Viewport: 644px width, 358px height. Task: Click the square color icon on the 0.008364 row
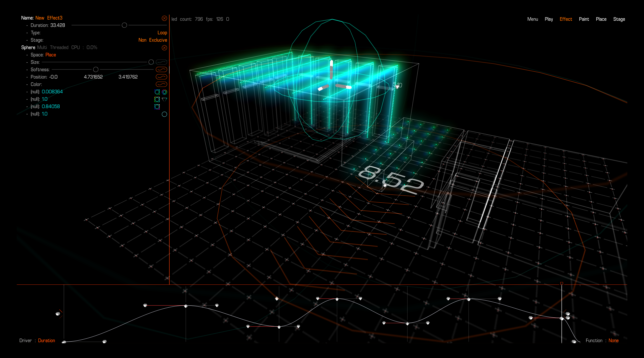[157, 92]
